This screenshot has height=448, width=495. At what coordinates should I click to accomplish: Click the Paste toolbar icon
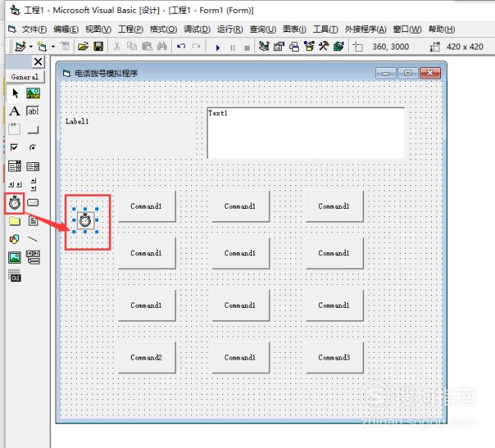tap(147, 46)
